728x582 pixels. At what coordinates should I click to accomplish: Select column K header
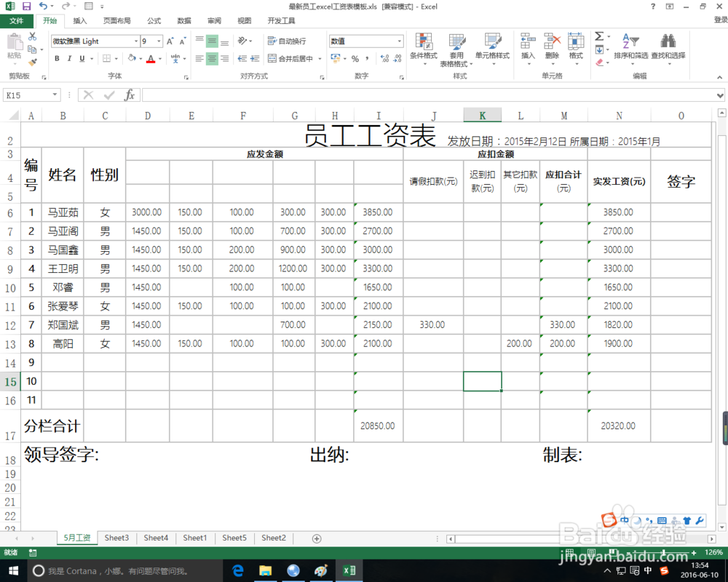[483, 116]
